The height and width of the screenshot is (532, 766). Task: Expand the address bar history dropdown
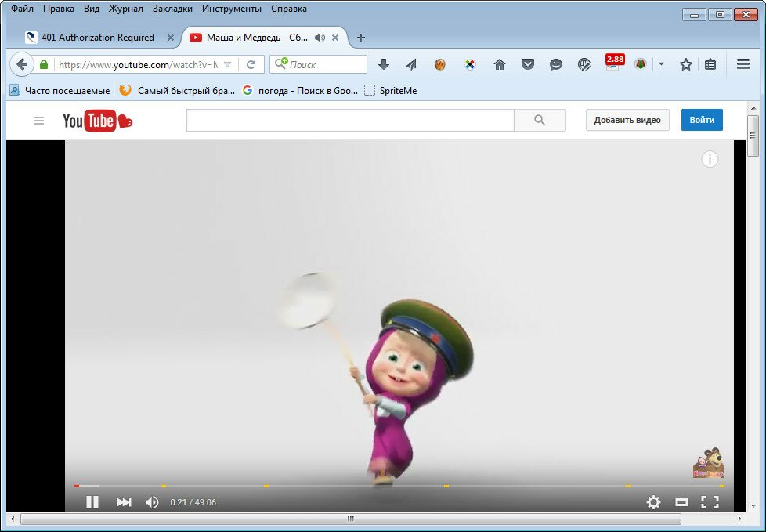pyautogui.click(x=227, y=64)
